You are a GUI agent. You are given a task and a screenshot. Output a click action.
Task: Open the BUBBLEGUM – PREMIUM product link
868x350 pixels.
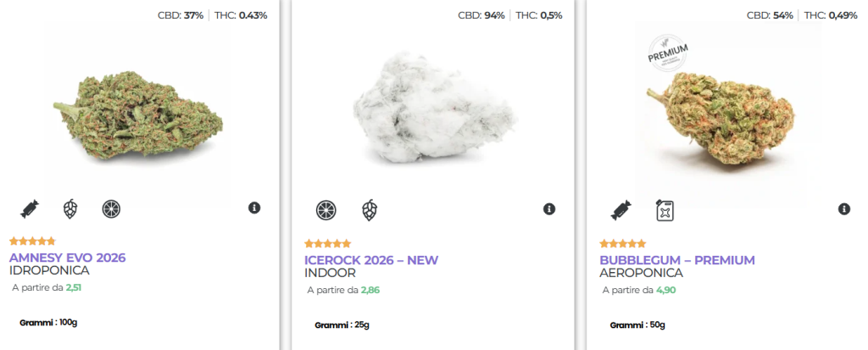(677, 259)
